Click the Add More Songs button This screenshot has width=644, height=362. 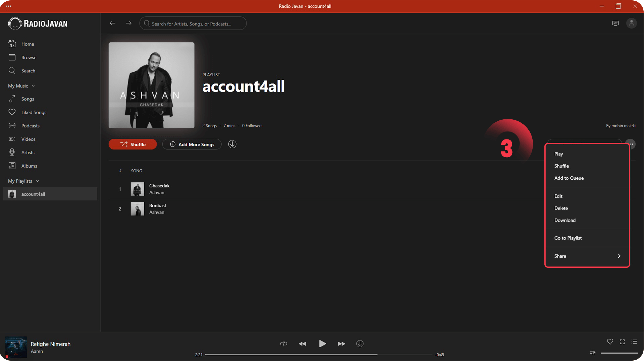[x=192, y=144]
